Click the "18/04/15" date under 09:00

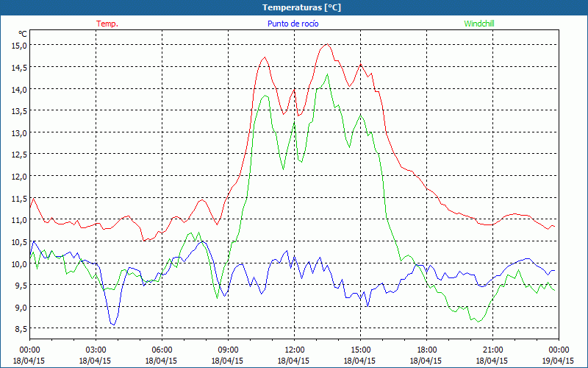coord(227,361)
